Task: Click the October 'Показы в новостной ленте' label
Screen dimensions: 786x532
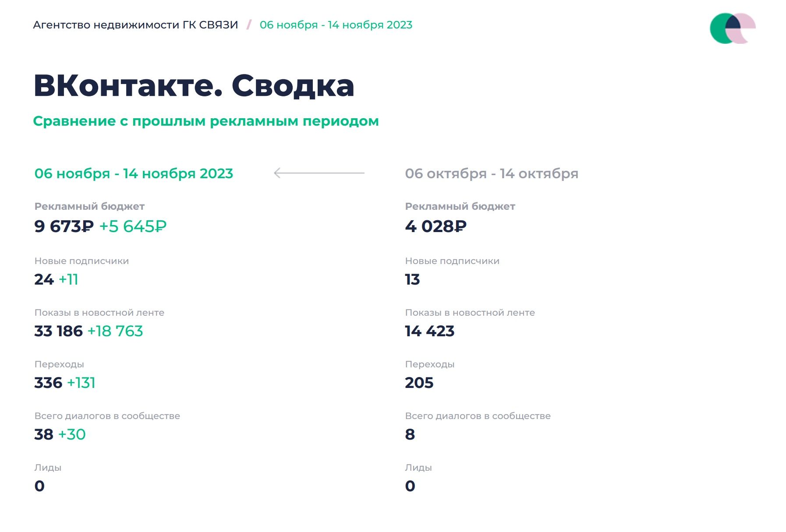Action: click(x=470, y=313)
